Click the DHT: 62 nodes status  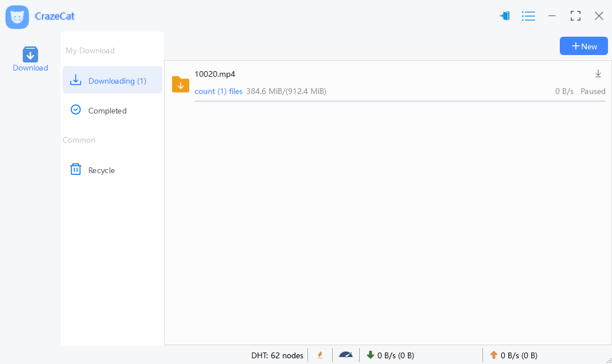point(277,355)
